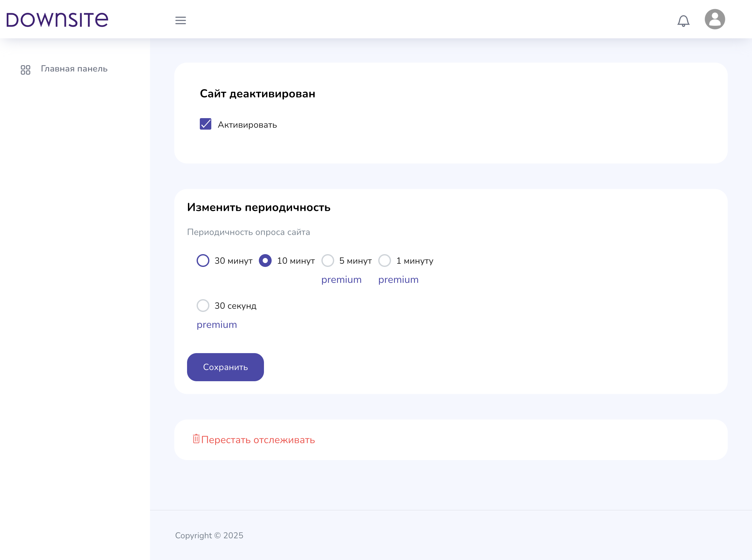The image size is (752, 560).
Task: Select the 30 секунд radio option
Action: click(x=203, y=306)
